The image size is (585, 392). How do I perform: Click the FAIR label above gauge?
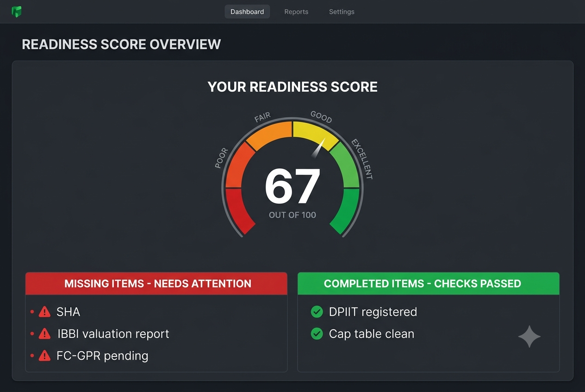[262, 117]
